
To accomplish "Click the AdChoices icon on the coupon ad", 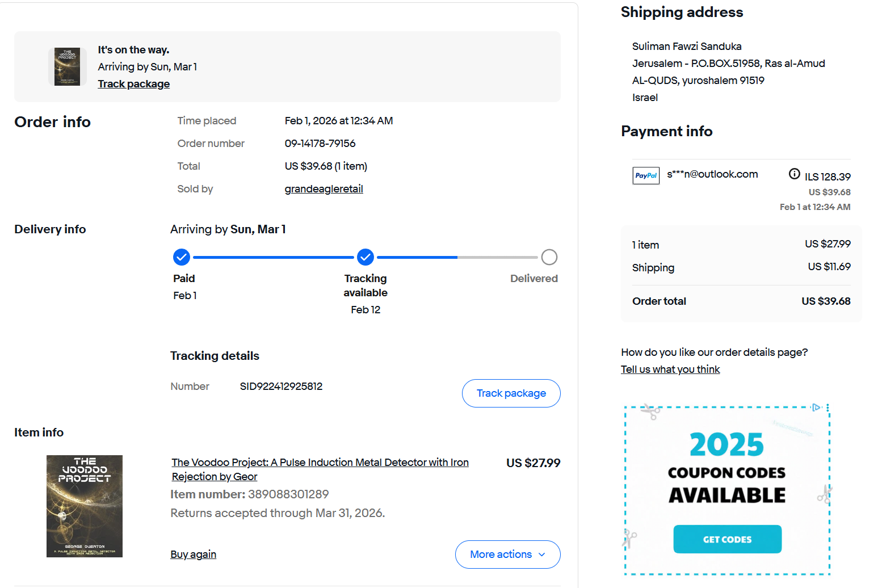I will point(816,408).
